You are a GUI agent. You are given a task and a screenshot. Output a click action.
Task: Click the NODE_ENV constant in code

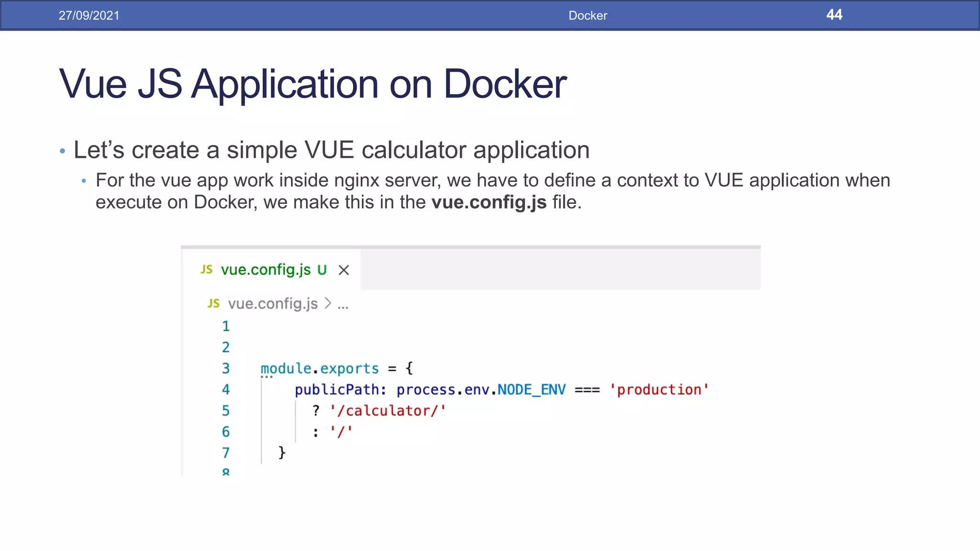pyautogui.click(x=531, y=390)
